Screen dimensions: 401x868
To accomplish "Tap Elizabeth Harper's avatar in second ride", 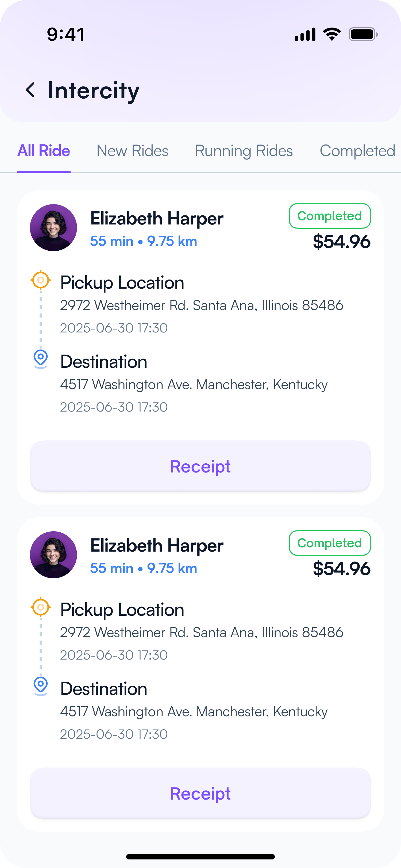I will (53, 555).
